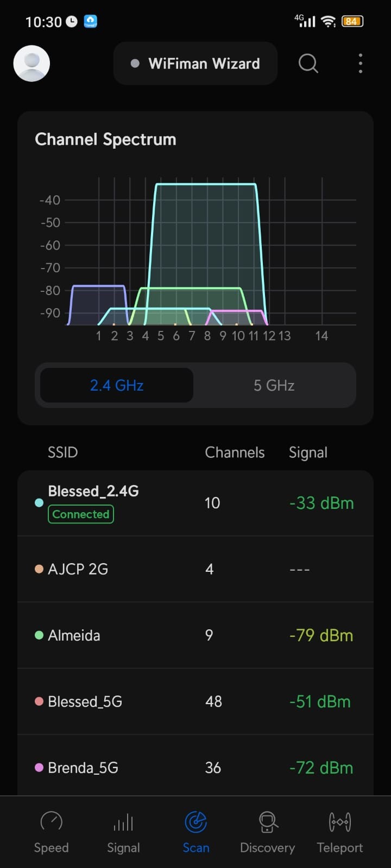The height and width of the screenshot is (868, 391).
Task: Open the Teleport tab icon
Action: pyautogui.click(x=340, y=822)
